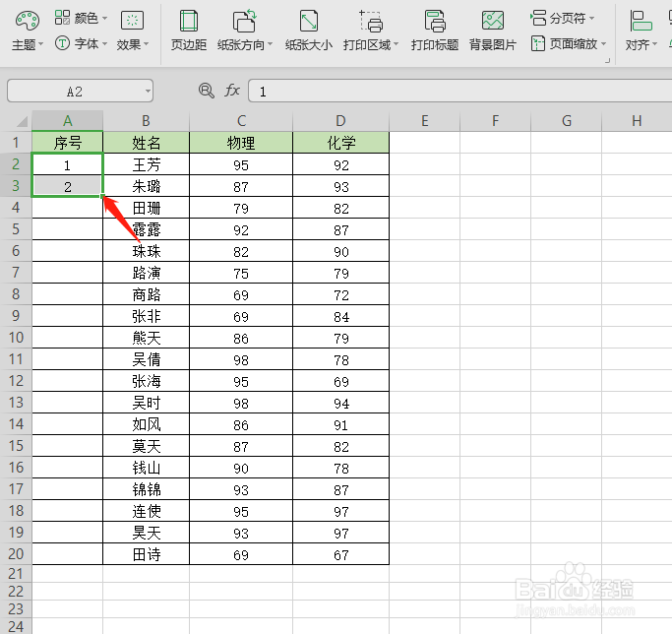
Task: Click 吴时's chemistry score 94
Action: click(x=340, y=403)
